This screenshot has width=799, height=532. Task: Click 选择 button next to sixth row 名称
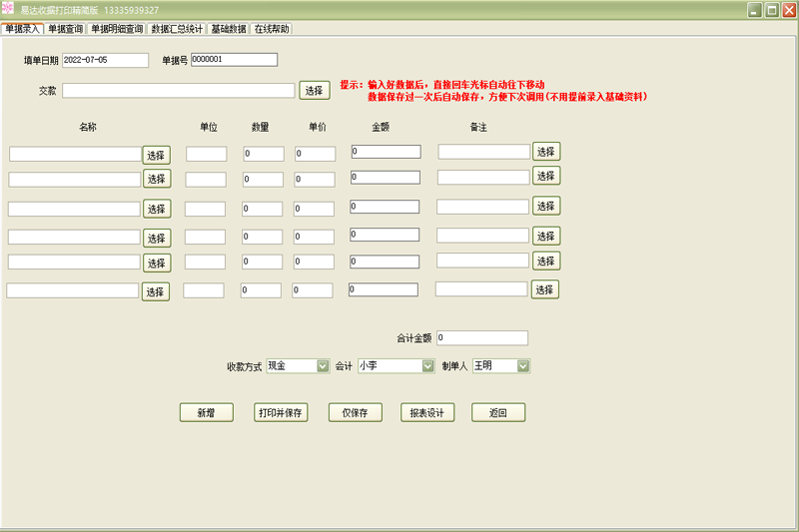point(156,291)
